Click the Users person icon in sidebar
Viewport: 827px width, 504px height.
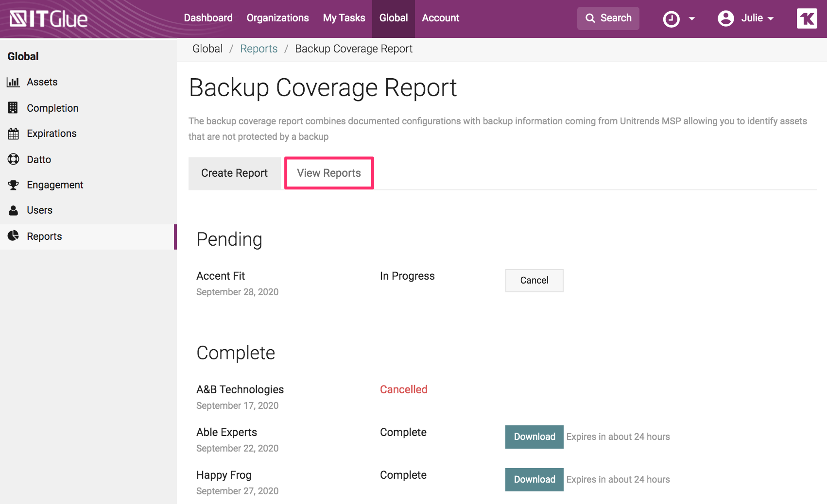[13, 210]
